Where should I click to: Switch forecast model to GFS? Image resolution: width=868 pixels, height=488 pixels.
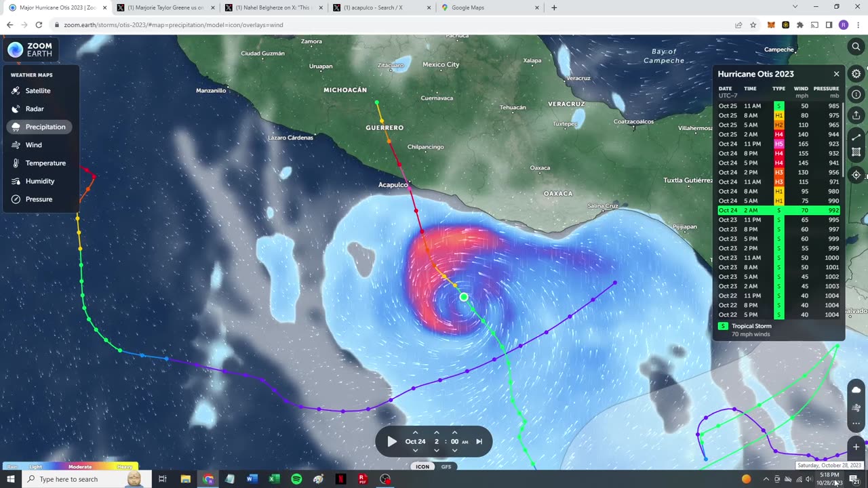(446, 466)
